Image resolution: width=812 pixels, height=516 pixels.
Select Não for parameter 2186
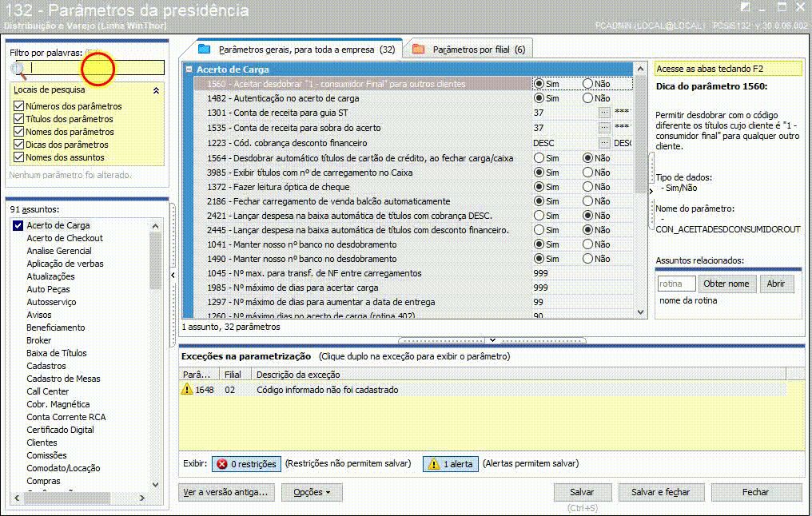point(587,200)
